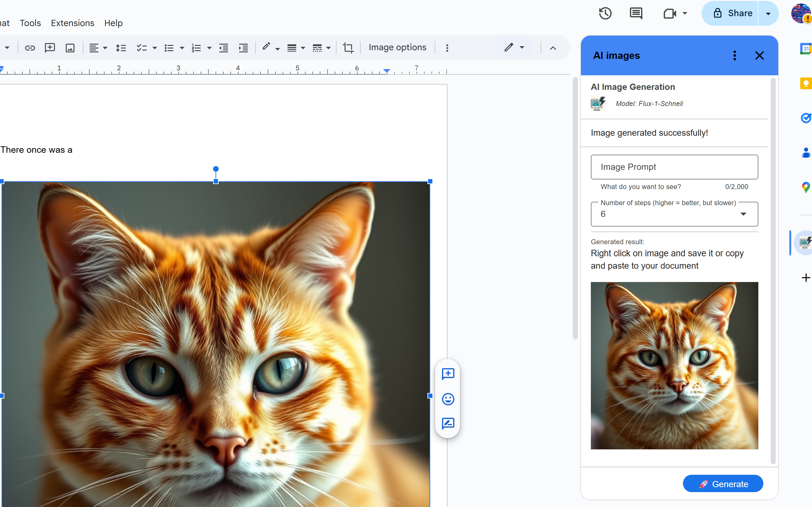Insert a comment using the toolbar icon
This screenshot has height=507, width=812.
[50, 48]
